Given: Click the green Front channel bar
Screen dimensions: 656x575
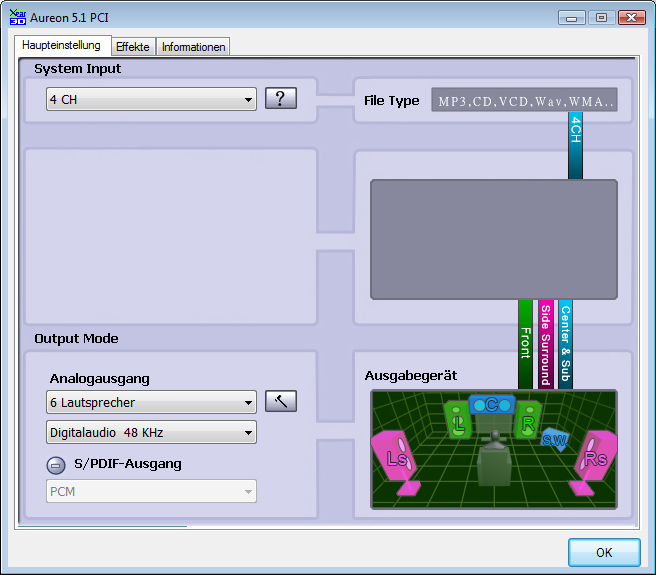Looking at the screenshot, I should coord(525,344).
